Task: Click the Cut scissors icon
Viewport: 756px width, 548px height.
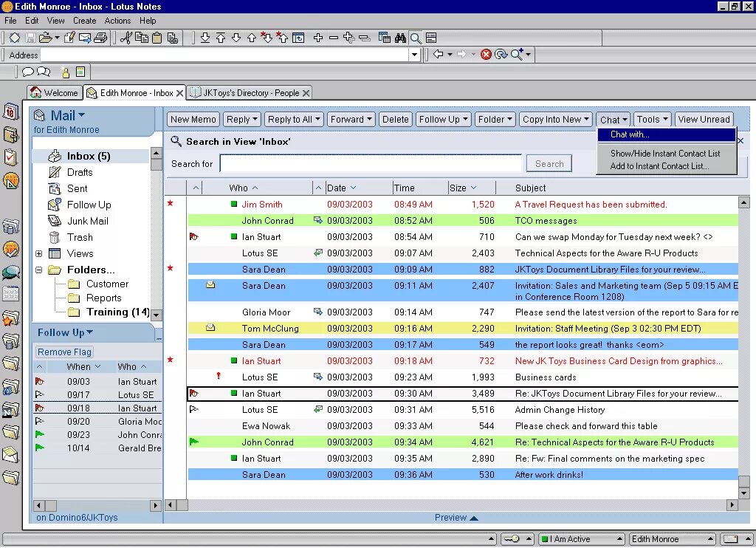Action: tap(126, 38)
